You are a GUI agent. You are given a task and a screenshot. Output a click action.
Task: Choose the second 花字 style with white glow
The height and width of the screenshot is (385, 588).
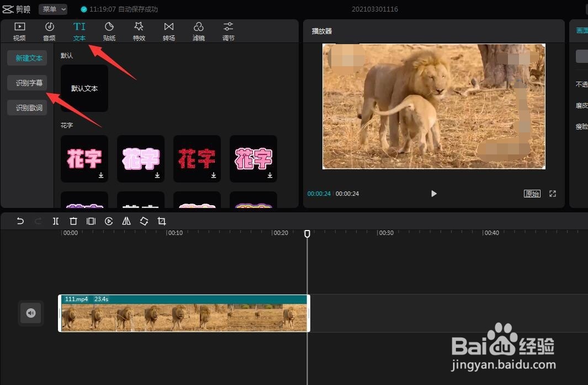tap(141, 159)
